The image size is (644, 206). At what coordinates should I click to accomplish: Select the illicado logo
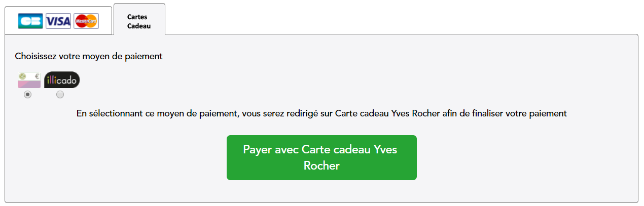[62, 80]
